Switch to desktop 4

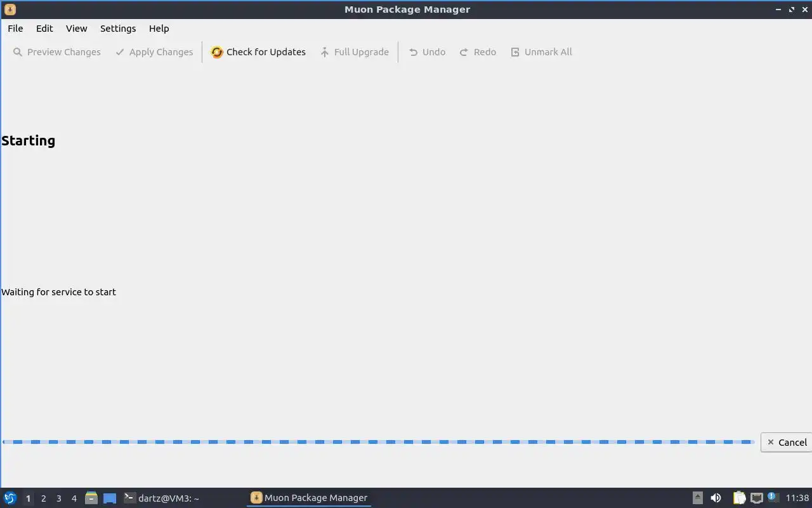(x=74, y=498)
